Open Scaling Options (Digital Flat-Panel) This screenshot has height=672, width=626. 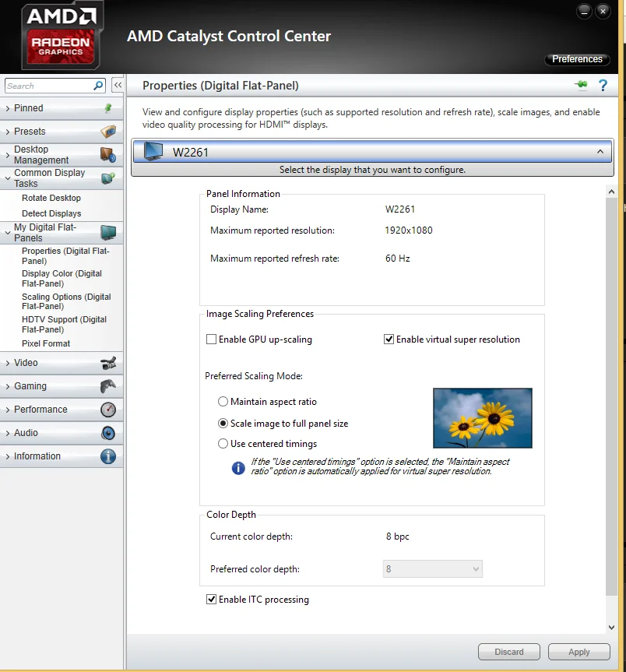[66, 301]
